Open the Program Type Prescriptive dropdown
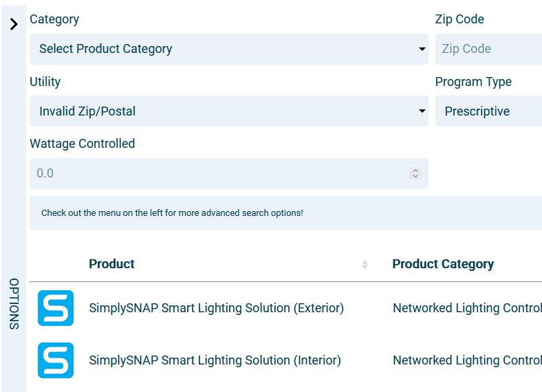The width and height of the screenshot is (542, 392). (488, 111)
